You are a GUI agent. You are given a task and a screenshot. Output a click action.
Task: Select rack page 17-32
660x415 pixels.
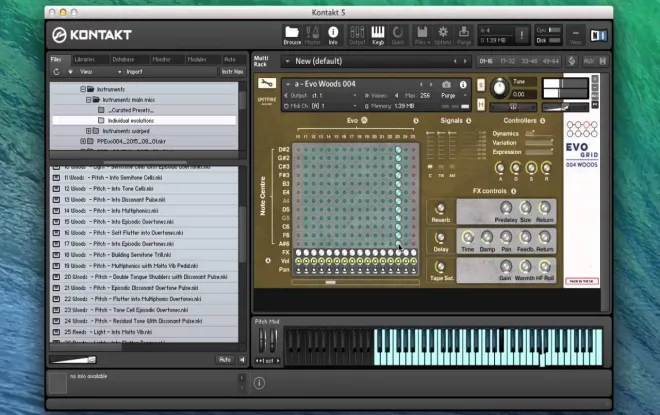tap(508, 61)
